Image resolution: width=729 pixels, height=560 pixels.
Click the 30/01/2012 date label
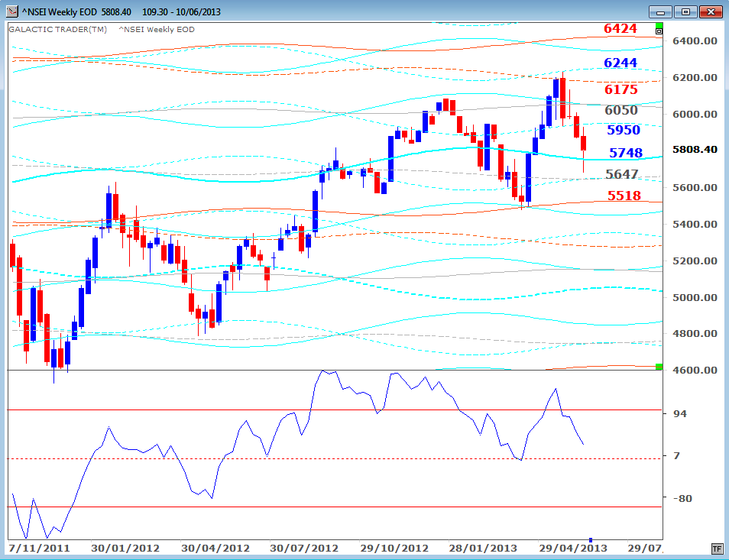(125, 549)
